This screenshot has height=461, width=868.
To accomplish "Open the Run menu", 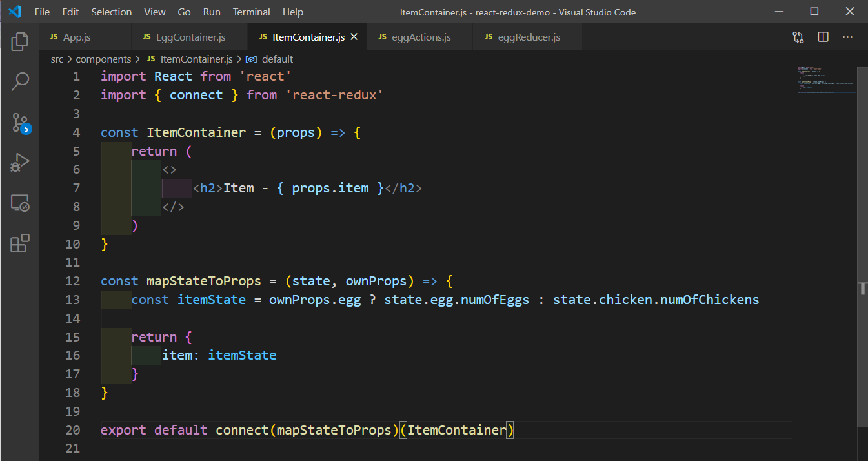I will pyautogui.click(x=212, y=12).
